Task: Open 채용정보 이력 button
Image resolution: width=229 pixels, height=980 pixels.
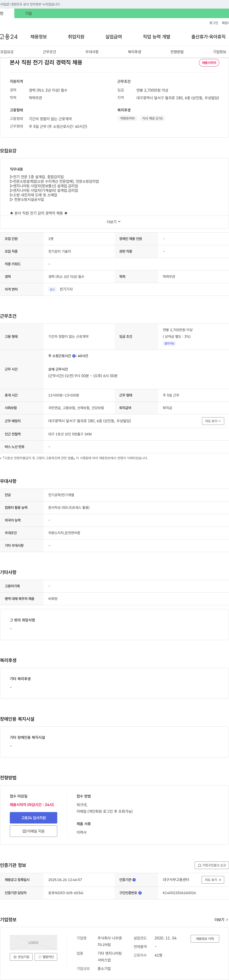Action: click(205, 939)
